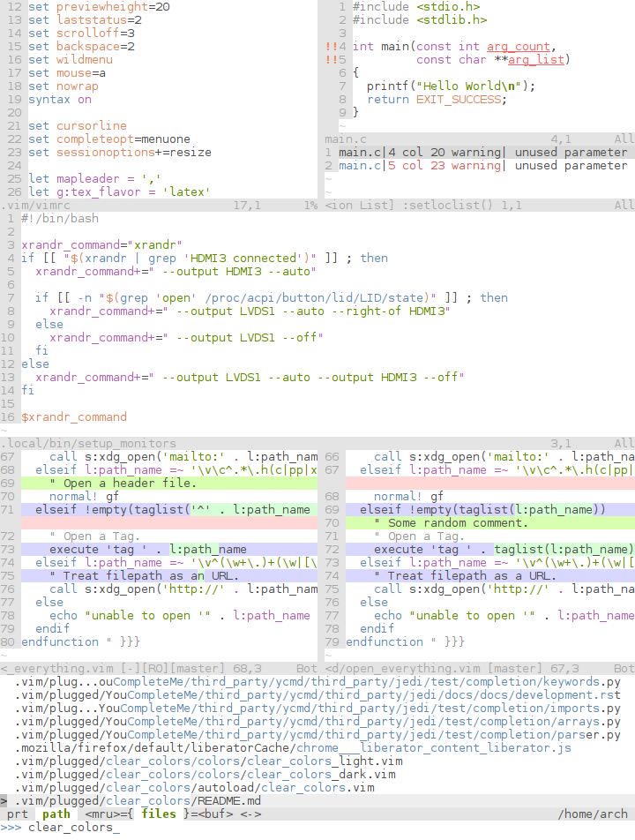Click 'return EXIT_SUCCESS;' in main.c
This screenshot has height=840, width=635.
click(x=437, y=99)
